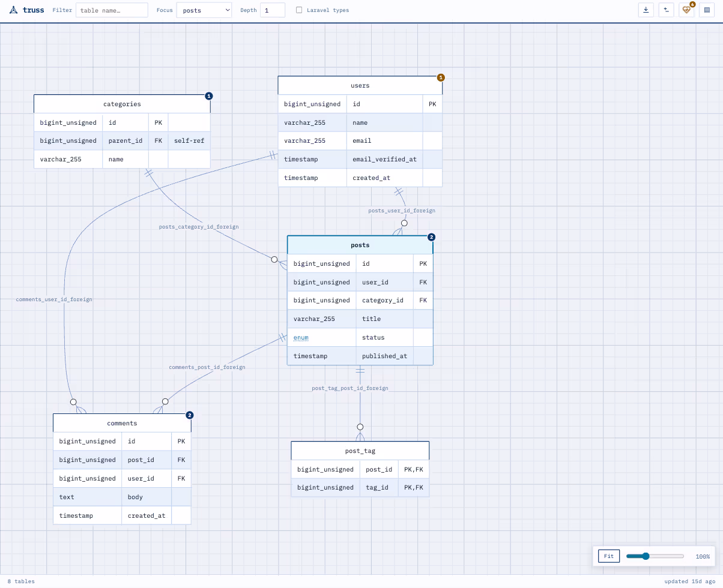Click the status column in posts
This screenshot has height=588, width=723.
(x=384, y=337)
